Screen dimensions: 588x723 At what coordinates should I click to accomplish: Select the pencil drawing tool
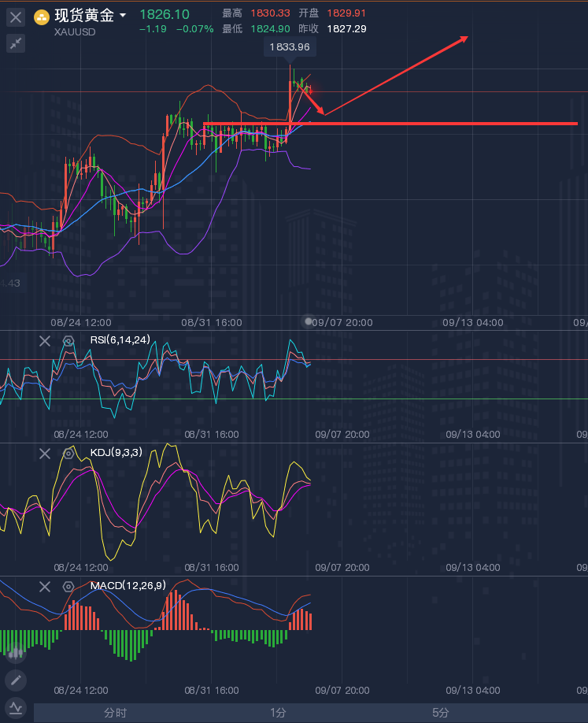(16, 680)
